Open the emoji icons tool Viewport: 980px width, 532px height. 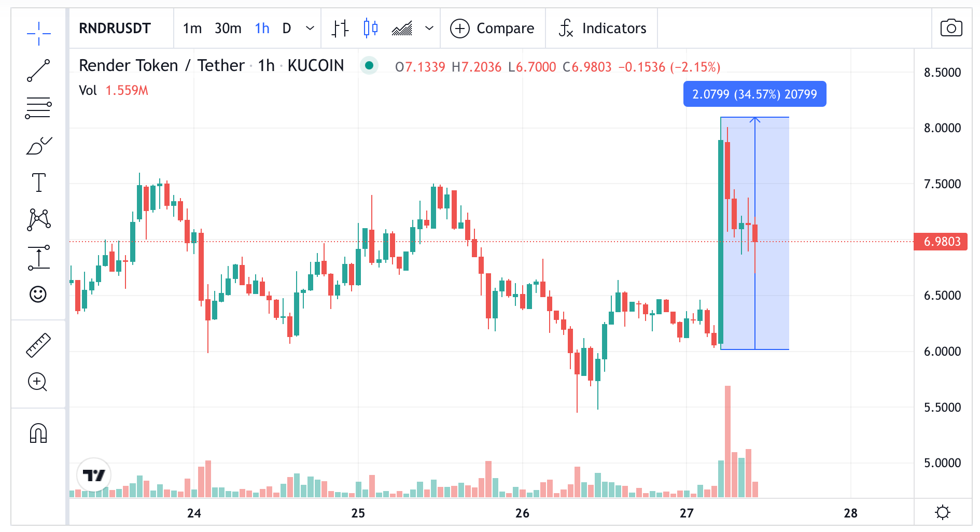tap(38, 295)
